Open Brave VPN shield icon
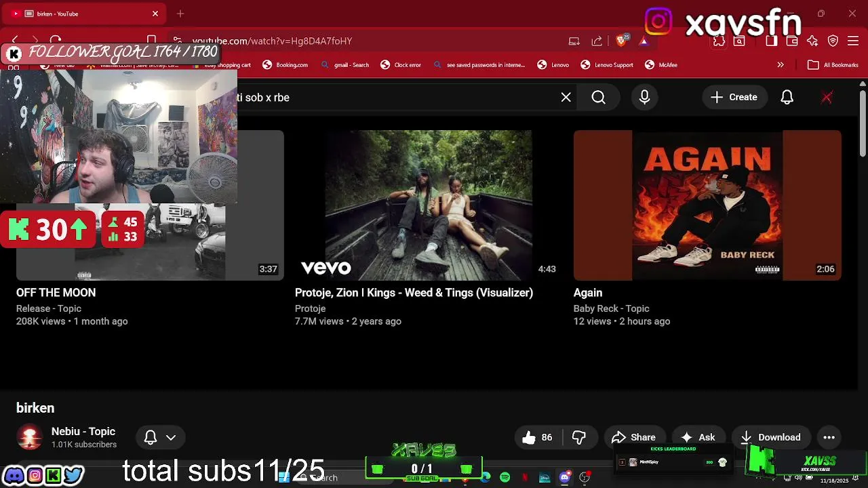 pyautogui.click(x=833, y=41)
